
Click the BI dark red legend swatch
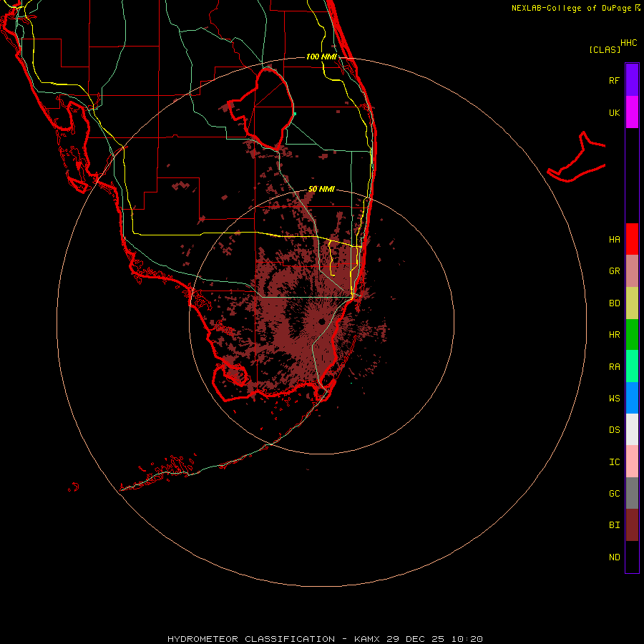pos(632,525)
